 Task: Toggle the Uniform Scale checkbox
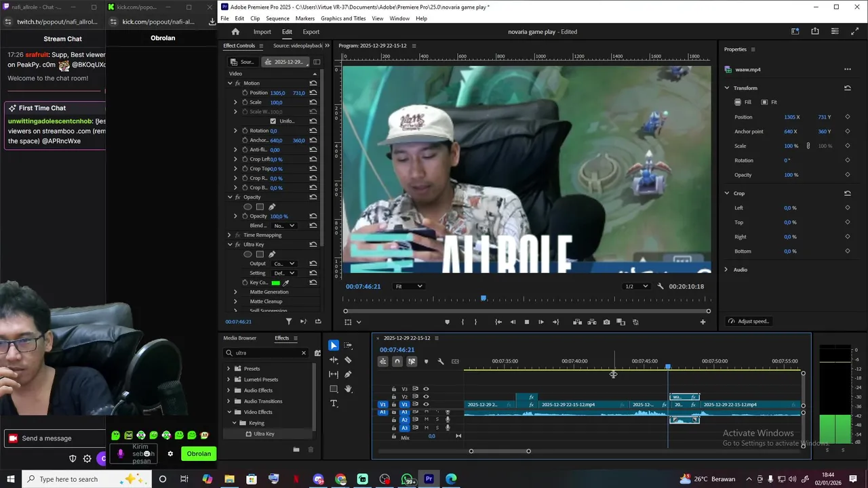click(273, 121)
